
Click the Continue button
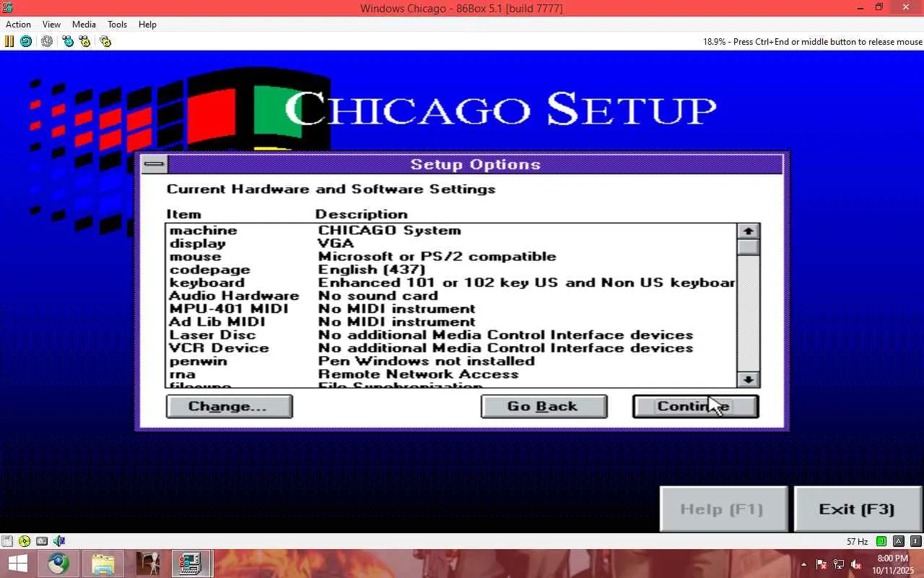point(695,406)
